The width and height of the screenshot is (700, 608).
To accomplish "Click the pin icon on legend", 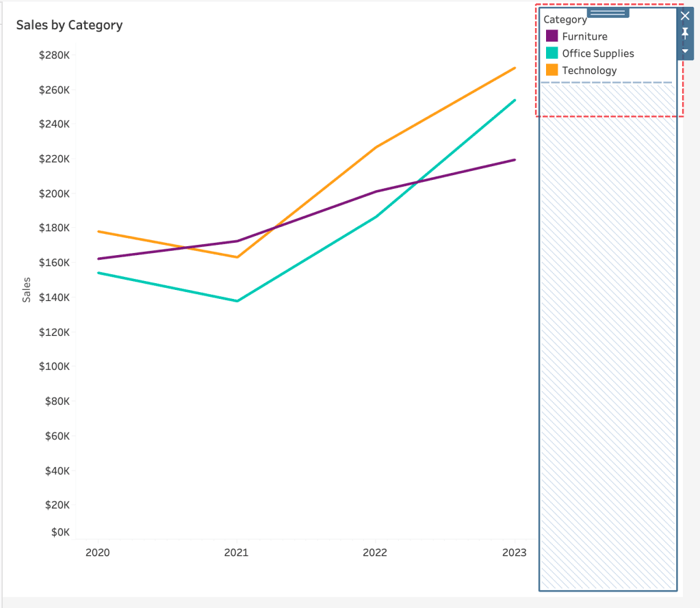I will pyautogui.click(x=685, y=33).
